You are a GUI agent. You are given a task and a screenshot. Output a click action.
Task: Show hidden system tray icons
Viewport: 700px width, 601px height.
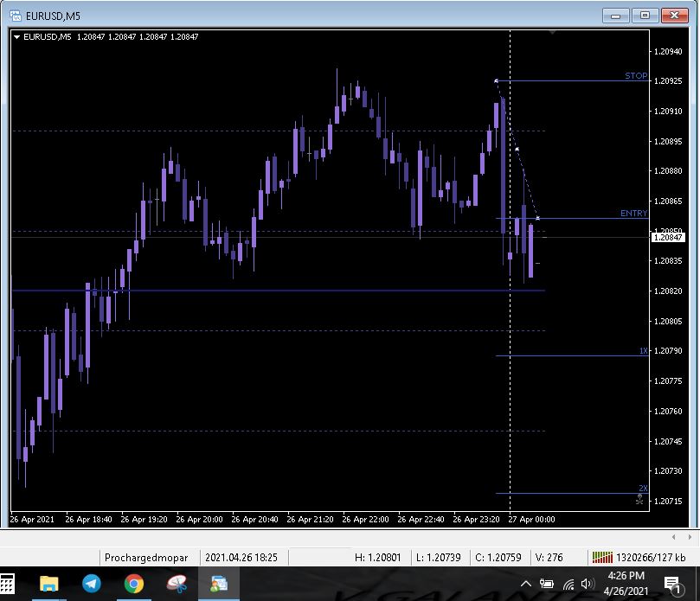point(526,584)
